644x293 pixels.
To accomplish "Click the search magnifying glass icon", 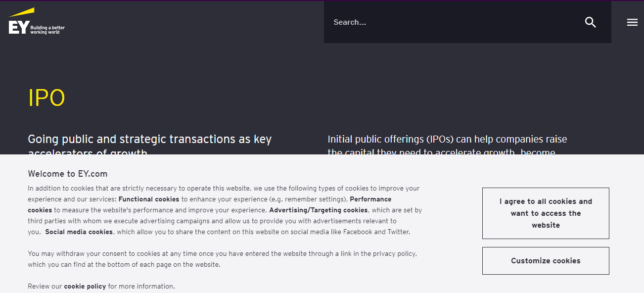I will [x=590, y=22].
